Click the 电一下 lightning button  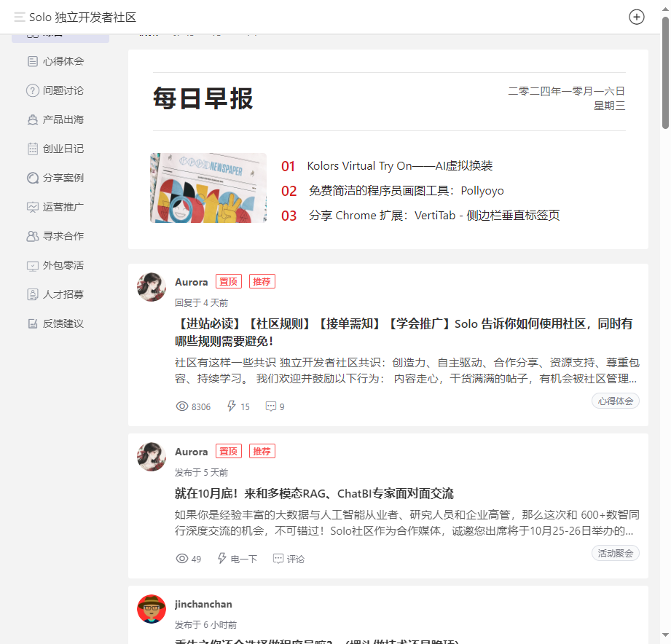pyautogui.click(x=238, y=559)
